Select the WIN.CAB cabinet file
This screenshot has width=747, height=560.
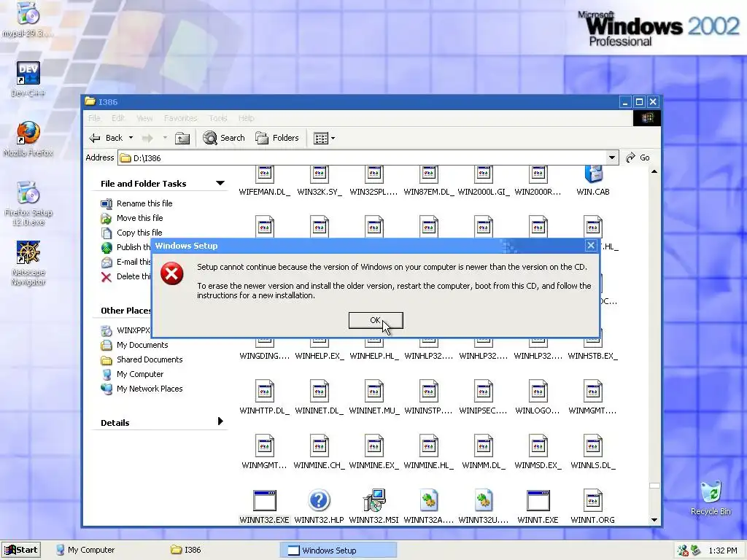point(592,181)
